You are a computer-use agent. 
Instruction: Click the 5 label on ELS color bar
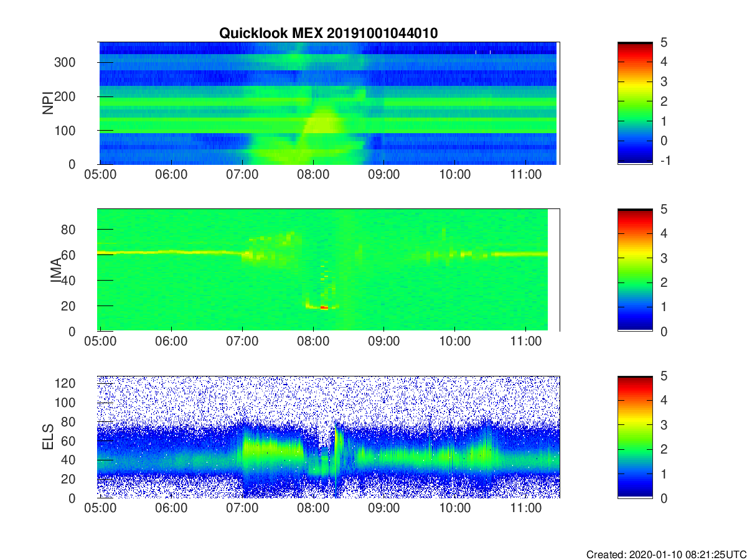(663, 376)
